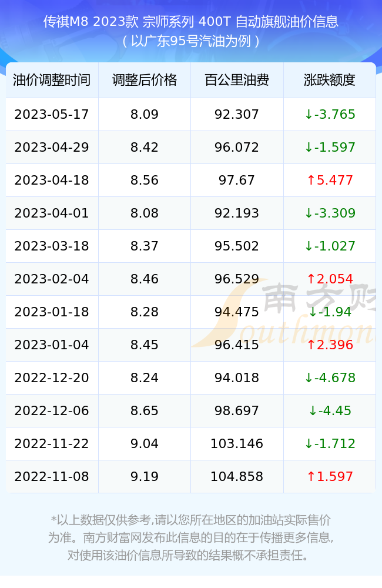Image resolution: width=382 pixels, height=588 pixels.
Task: Click the date 2023-04-01
Action: click(52, 213)
